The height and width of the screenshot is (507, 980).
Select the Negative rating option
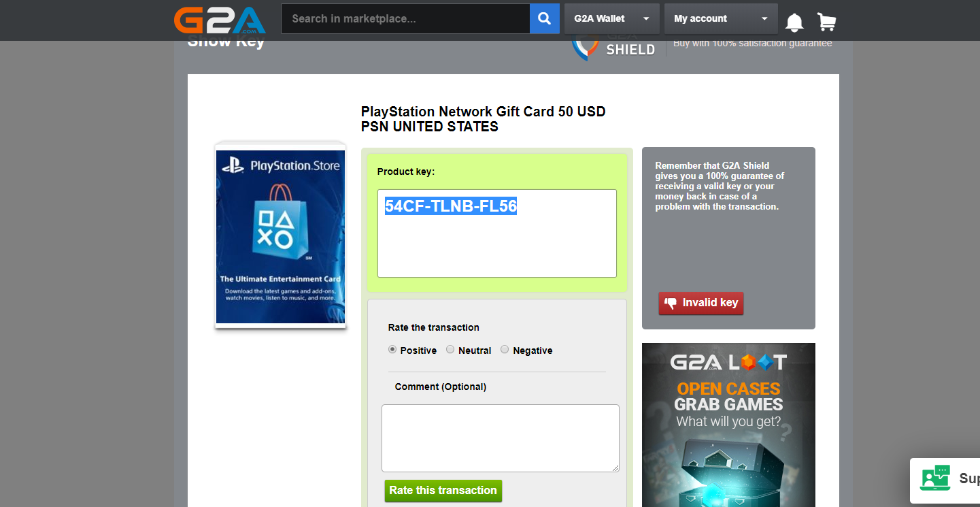pyautogui.click(x=505, y=350)
